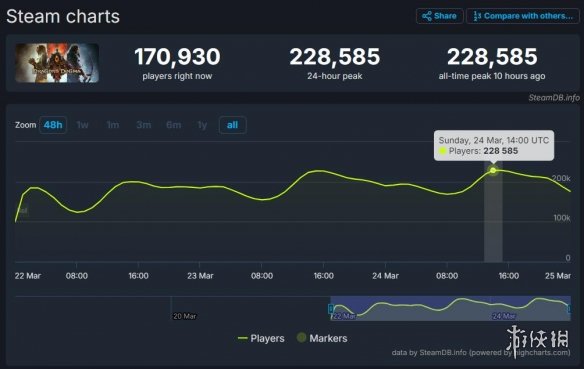Toggle the Markers series in legend
This screenshot has width=584, height=369.
point(322,338)
